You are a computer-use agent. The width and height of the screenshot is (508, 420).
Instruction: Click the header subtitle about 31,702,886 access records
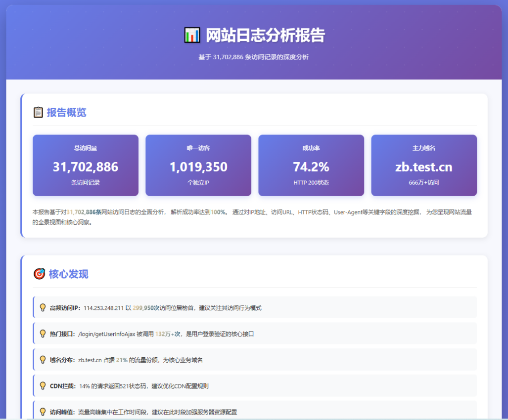[x=253, y=57]
